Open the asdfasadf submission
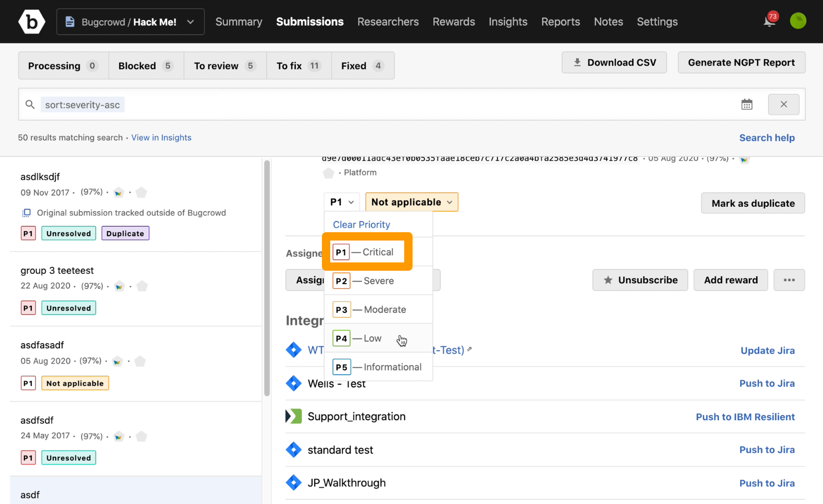 click(x=42, y=345)
